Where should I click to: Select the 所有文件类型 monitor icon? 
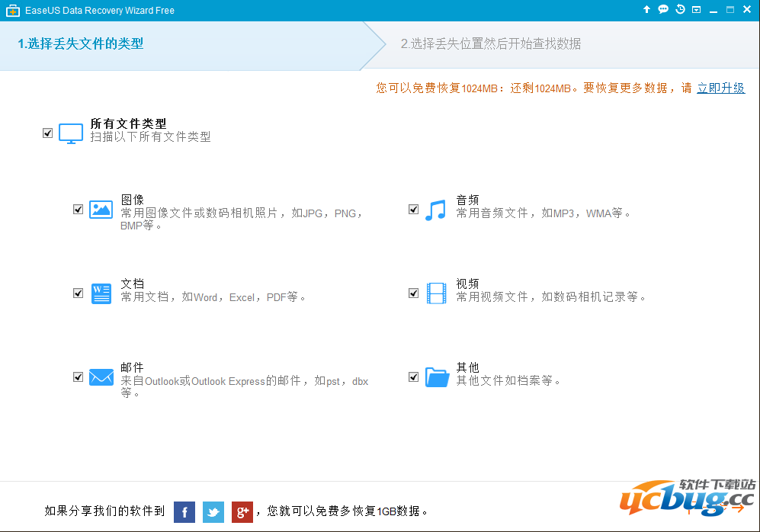(70, 133)
